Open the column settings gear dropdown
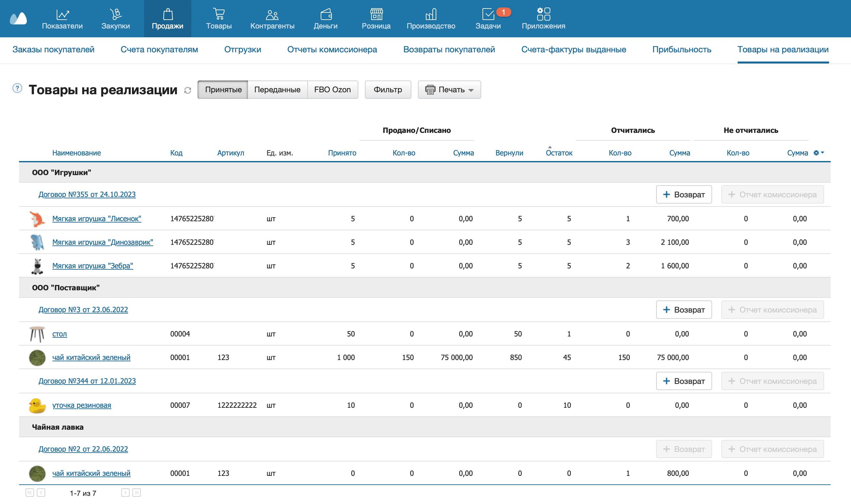The height and width of the screenshot is (504, 851). [818, 153]
